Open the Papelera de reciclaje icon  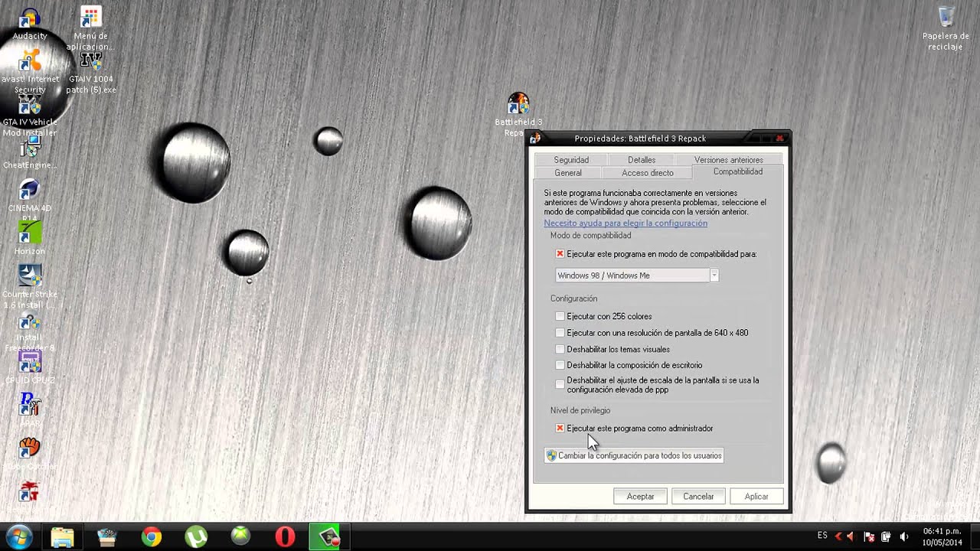click(946, 29)
